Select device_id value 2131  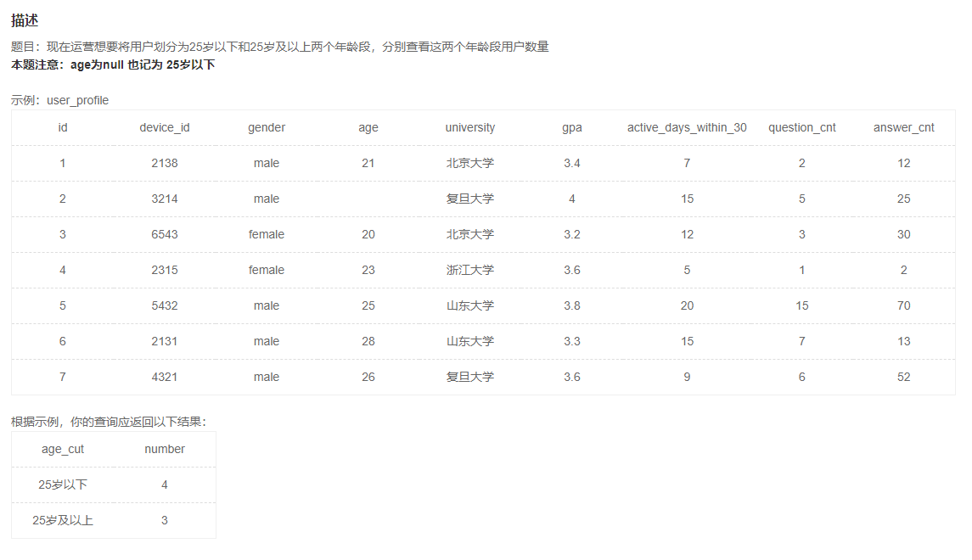(x=165, y=341)
